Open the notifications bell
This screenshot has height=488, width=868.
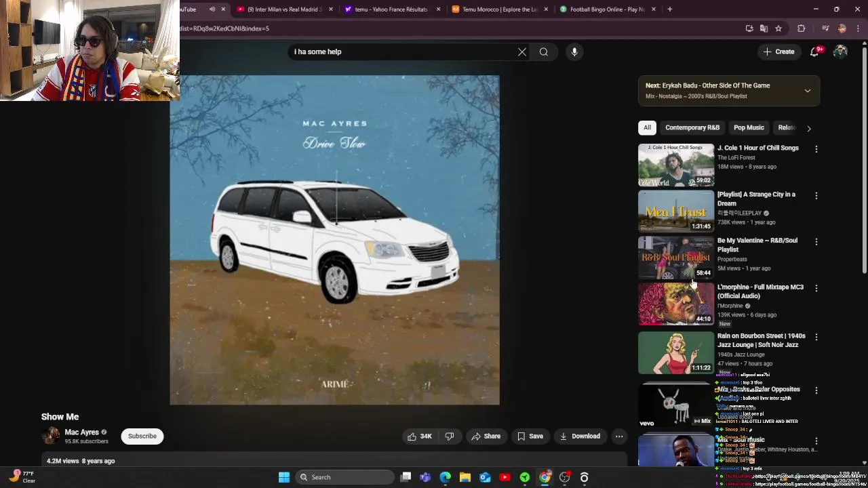816,52
